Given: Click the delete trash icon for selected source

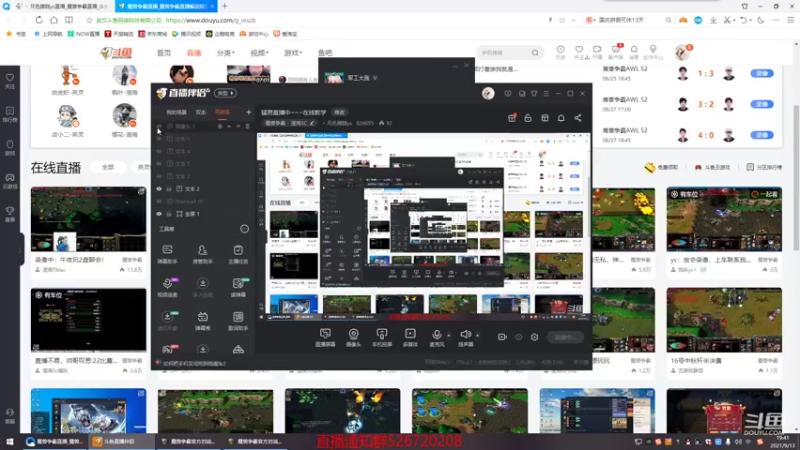Looking at the screenshot, I should click(248, 127).
